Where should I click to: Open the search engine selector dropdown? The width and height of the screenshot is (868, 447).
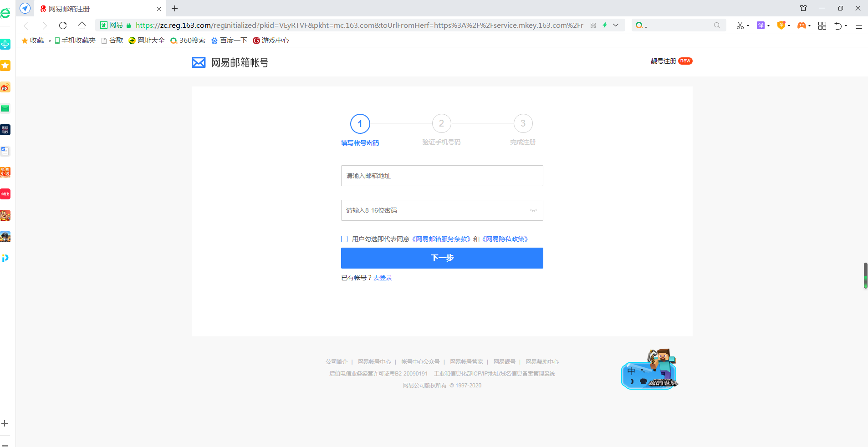[x=641, y=25]
